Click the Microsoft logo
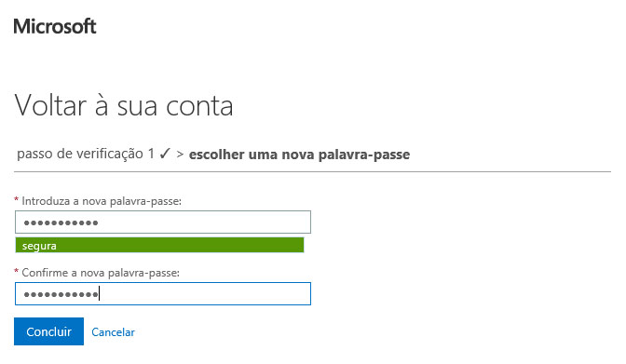The height and width of the screenshot is (364, 626). (55, 27)
